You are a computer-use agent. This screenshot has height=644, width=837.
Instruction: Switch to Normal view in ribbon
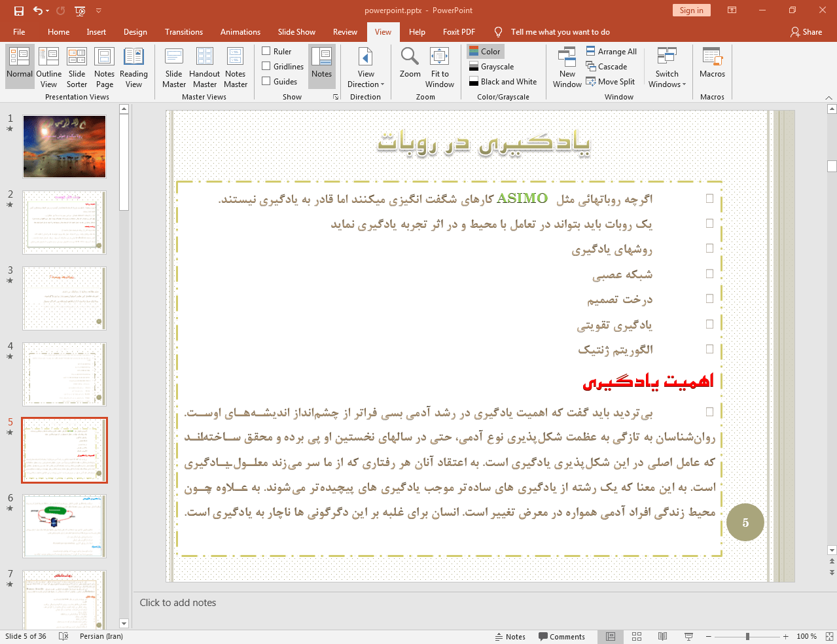pyautogui.click(x=20, y=67)
